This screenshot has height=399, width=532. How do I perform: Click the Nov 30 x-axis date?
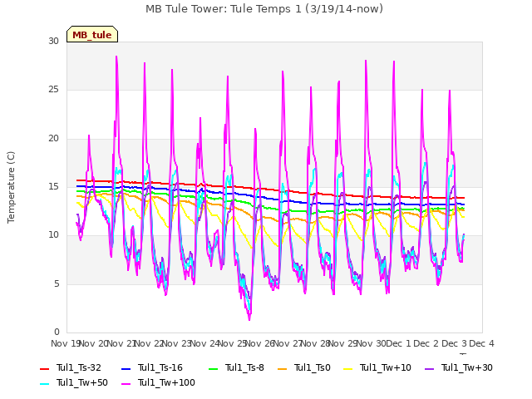tap(372, 343)
